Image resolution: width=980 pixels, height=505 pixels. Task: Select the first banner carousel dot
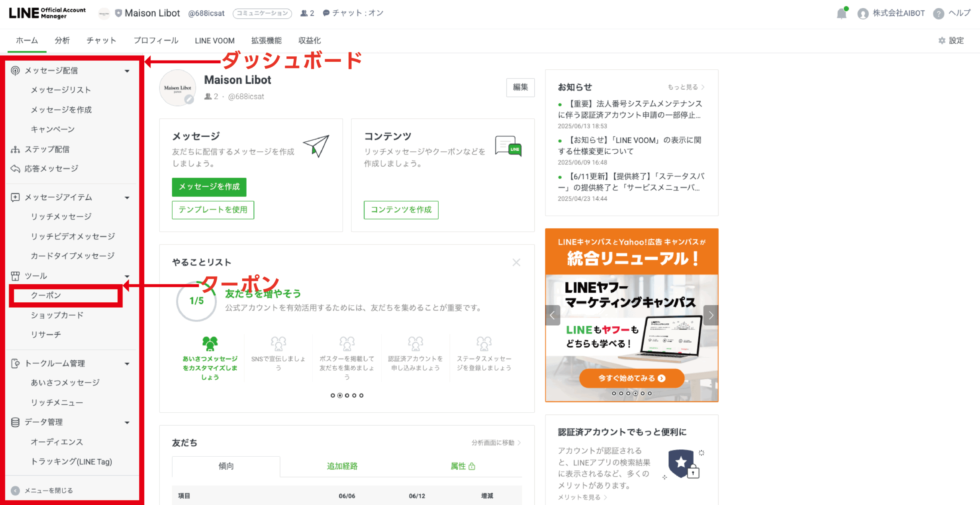point(614,394)
